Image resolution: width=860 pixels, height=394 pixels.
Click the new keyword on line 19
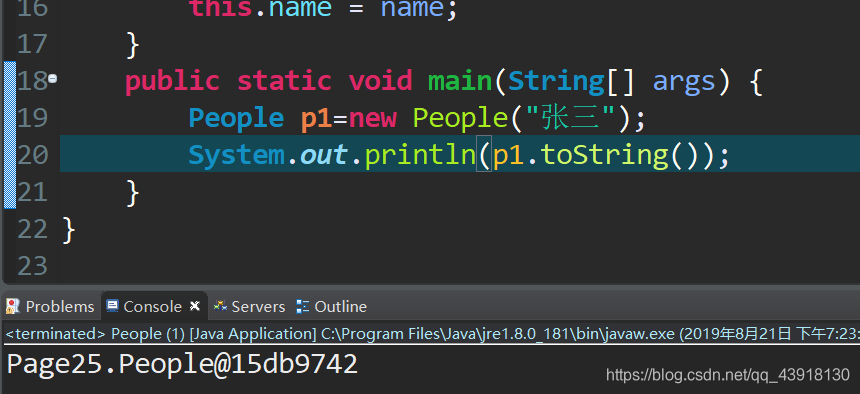pyautogui.click(x=372, y=118)
